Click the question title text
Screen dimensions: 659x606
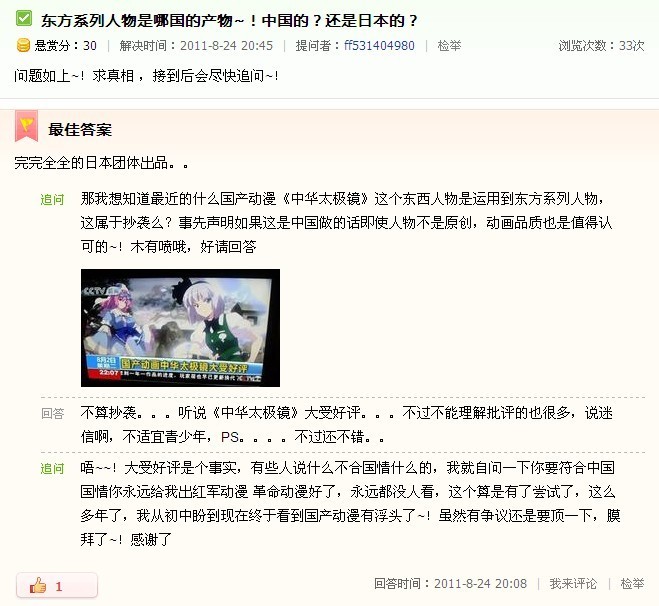[229, 20]
